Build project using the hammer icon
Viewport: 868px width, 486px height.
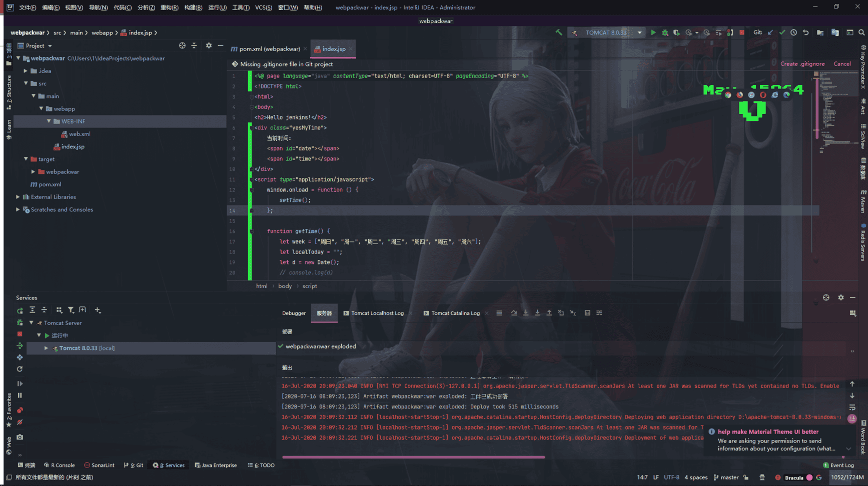[559, 32]
